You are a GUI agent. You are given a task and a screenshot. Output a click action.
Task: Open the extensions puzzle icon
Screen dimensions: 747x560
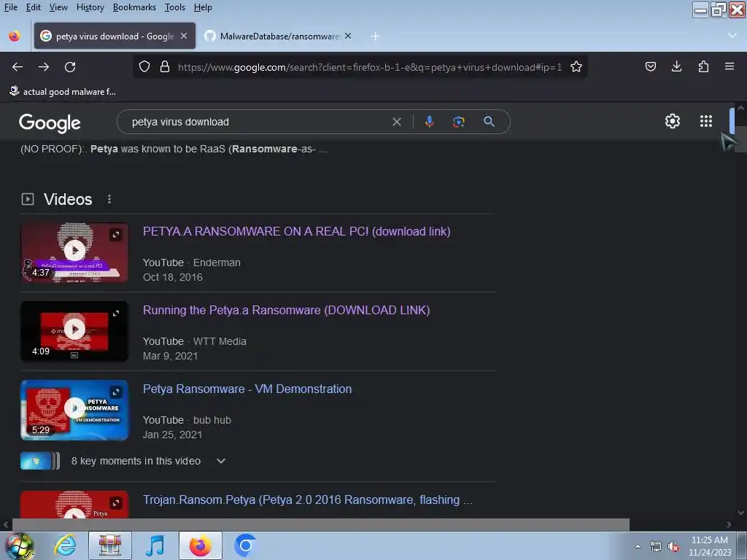click(x=703, y=66)
